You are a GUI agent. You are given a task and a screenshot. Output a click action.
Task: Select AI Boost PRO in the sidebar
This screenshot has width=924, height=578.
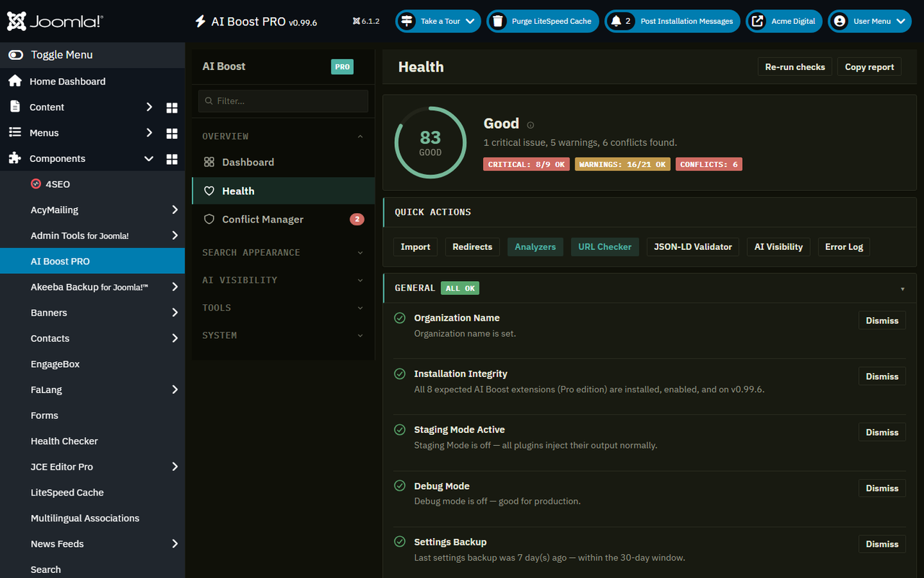(92, 262)
